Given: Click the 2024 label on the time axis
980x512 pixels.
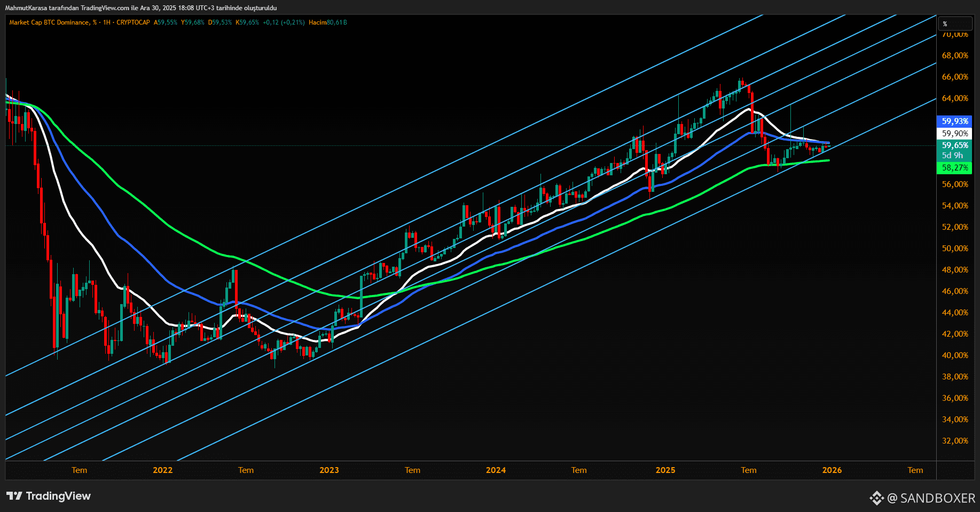Looking at the screenshot, I should pyautogui.click(x=496, y=470).
